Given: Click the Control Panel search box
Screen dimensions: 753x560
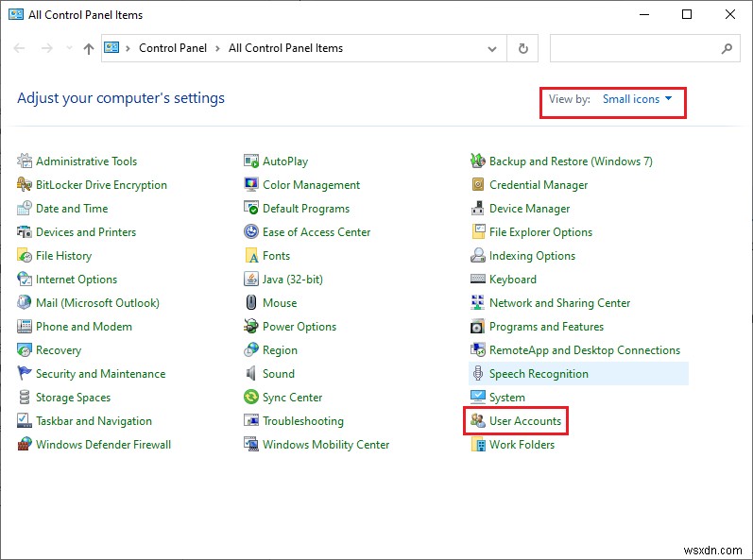Looking at the screenshot, I should pyautogui.click(x=635, y=48).
